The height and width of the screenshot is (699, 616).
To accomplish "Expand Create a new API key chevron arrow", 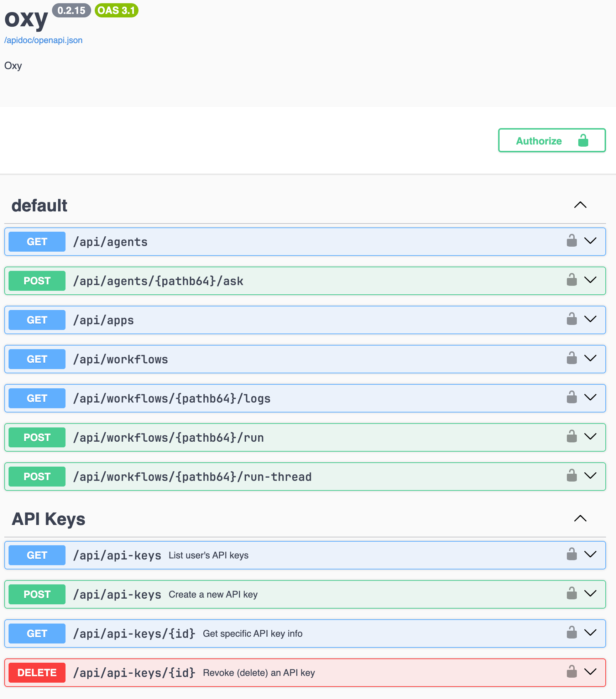I will coord(590,594).
